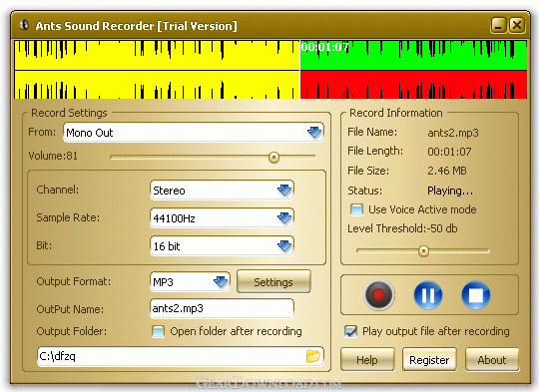Image resolution: width=539 pixels, height=392 pixels.
Task: Toggle Open folder after recording checkbox
Action: 158,331
